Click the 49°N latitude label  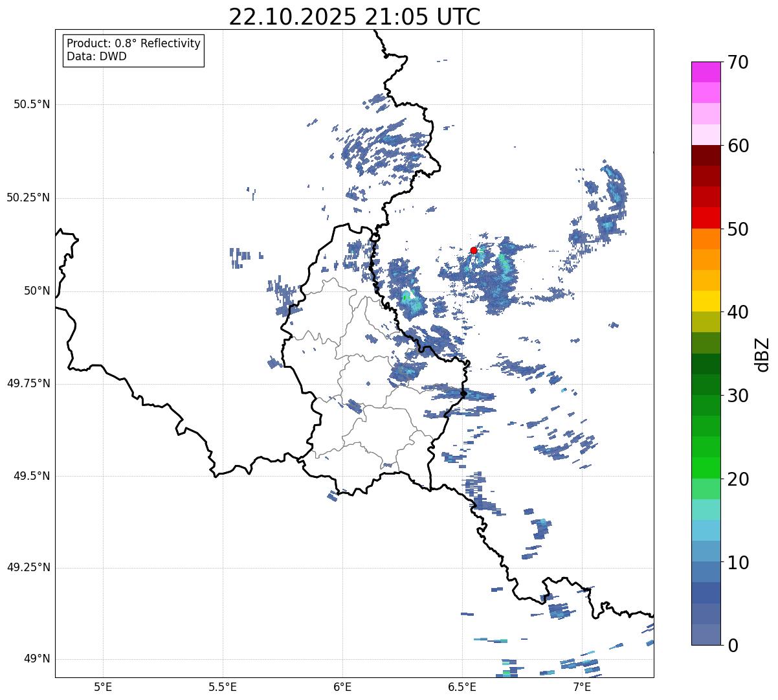click(37, 659)
